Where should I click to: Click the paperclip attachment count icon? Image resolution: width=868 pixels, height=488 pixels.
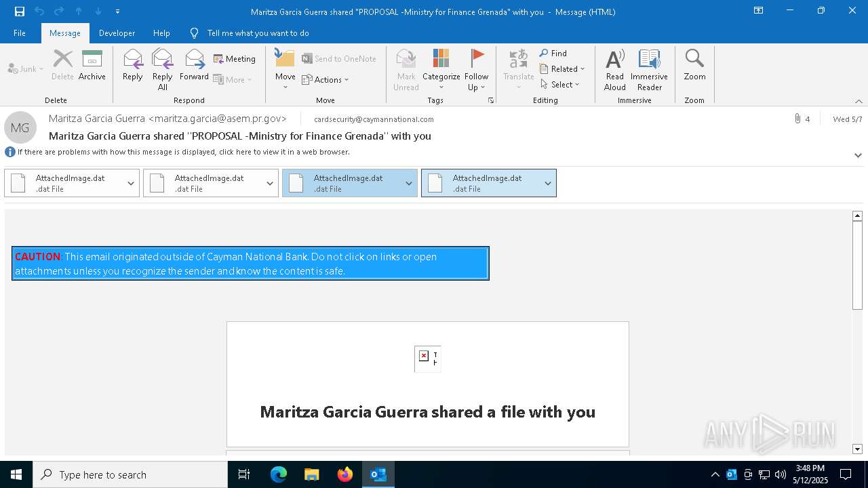coord(798,119)
